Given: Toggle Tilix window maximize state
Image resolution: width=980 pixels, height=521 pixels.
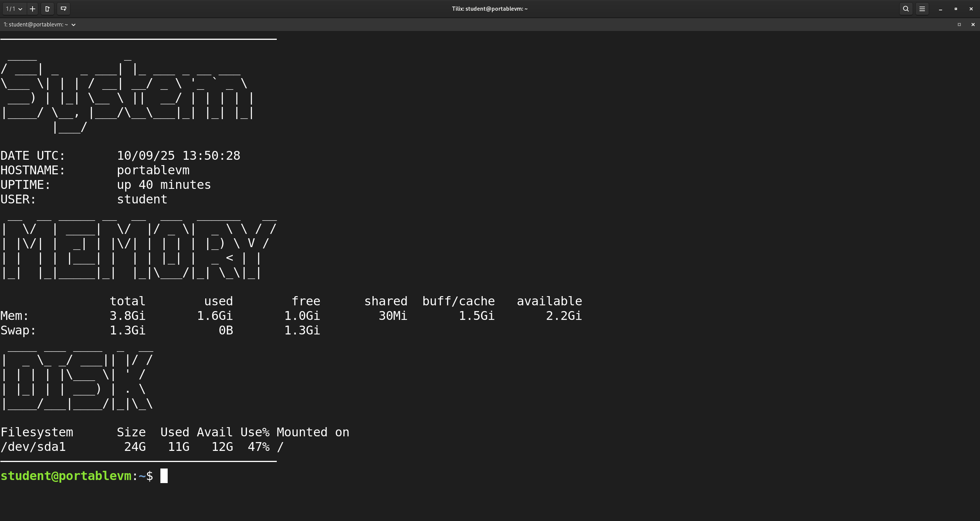Looking at the screenshot, I should (956, 9).
